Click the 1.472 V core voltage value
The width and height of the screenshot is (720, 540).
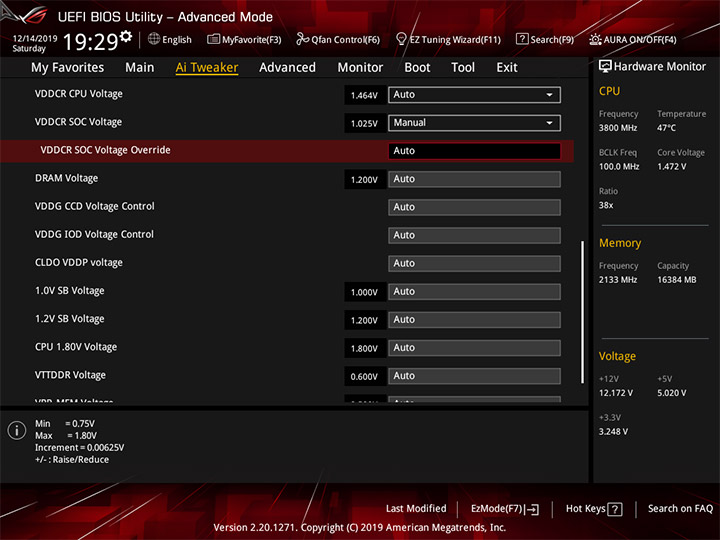(671, 167)
